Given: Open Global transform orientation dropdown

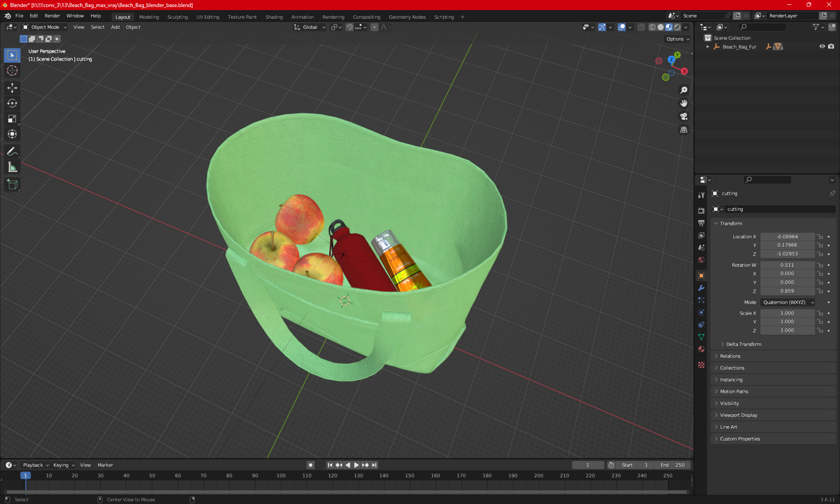Looking at the screenshot, I should point(310,27).
